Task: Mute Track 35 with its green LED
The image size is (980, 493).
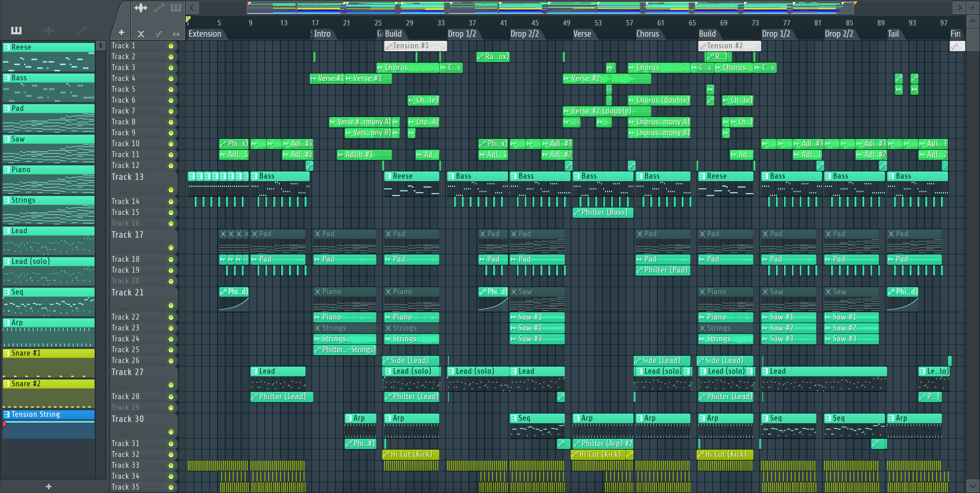Action: [x=171, y=487]
